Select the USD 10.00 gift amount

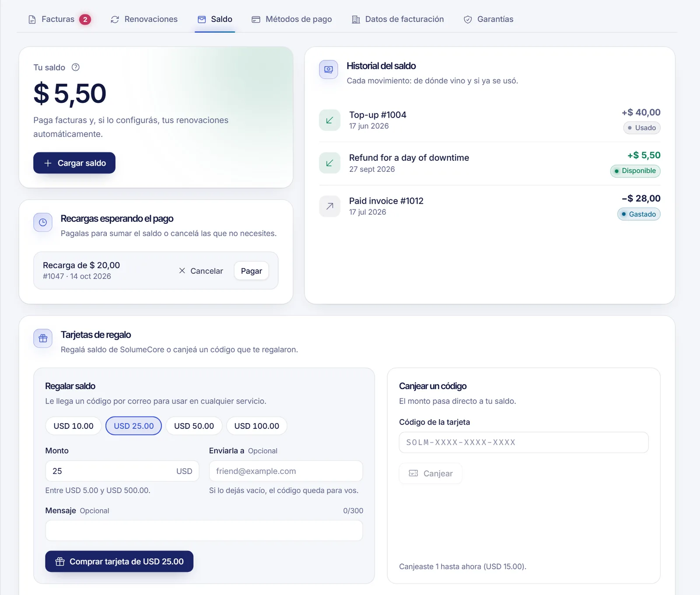[x=73, y=426]
